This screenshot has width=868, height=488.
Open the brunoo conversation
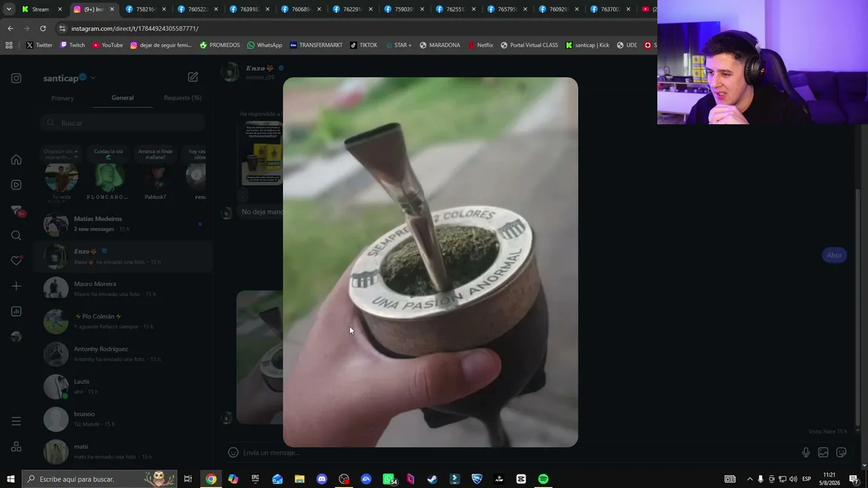(123, 419)
